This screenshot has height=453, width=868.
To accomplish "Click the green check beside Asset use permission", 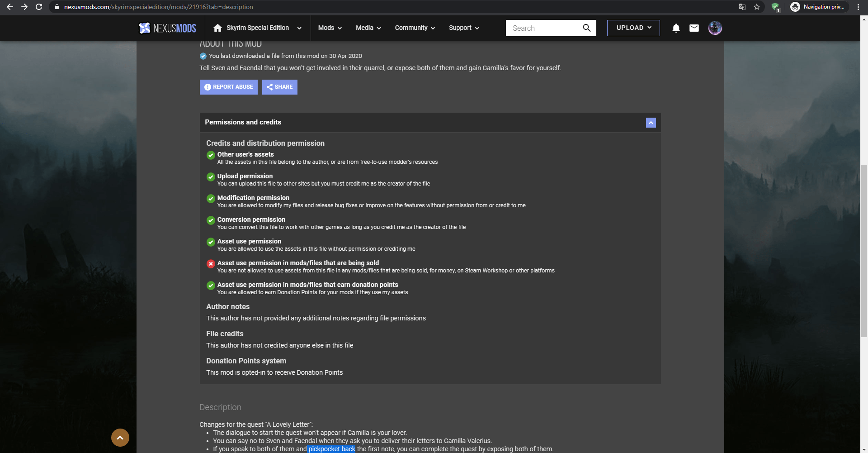I will pos(211,242).
